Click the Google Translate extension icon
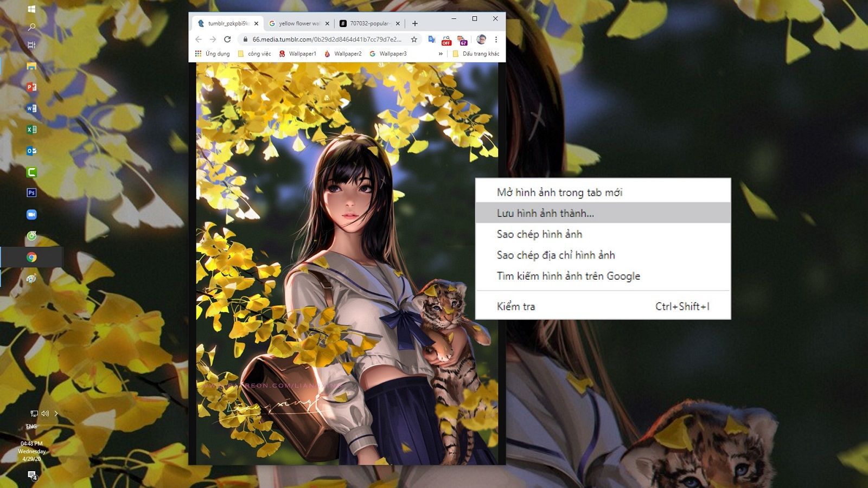The height and width of the screenshot is (488, 868). 432,39
